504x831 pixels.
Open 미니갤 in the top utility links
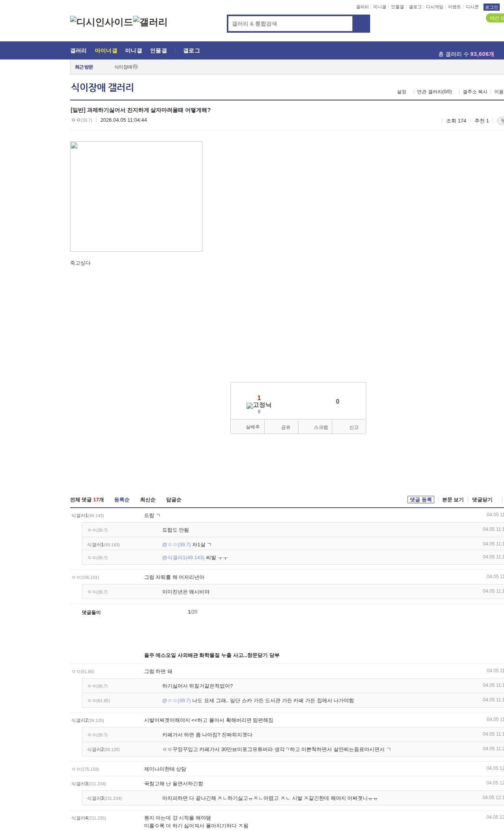pos(380,7)
